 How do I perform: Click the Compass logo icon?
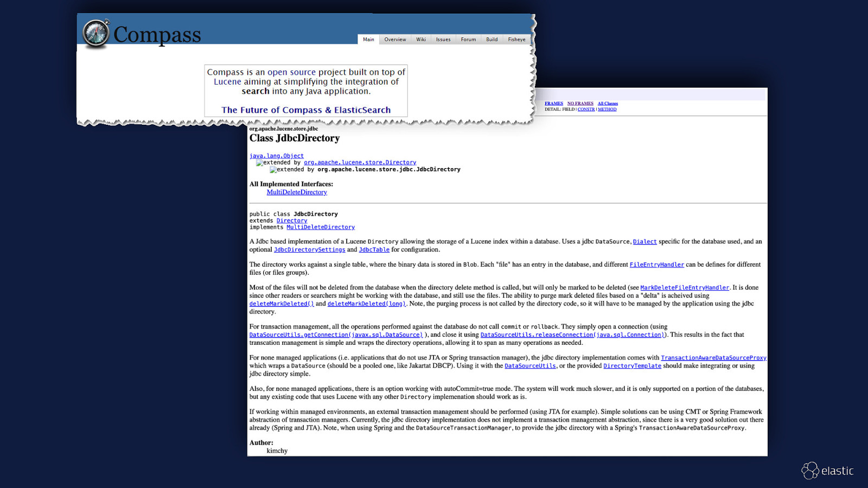(x=96, y=34)
